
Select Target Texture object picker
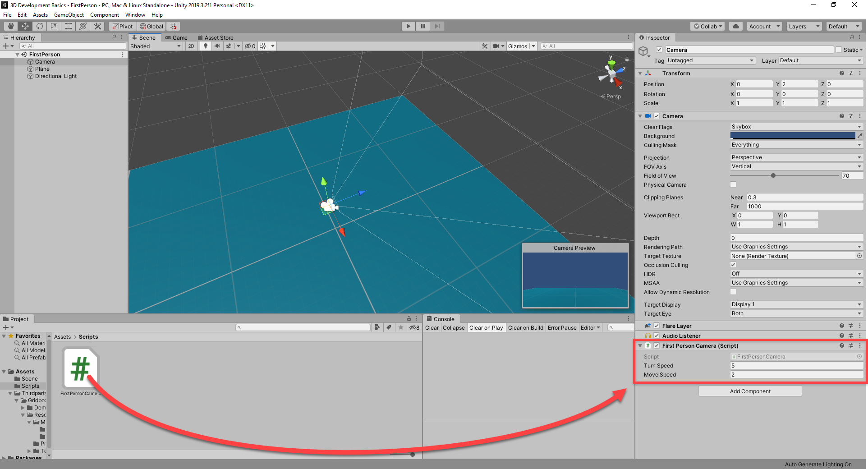(859, 256)
